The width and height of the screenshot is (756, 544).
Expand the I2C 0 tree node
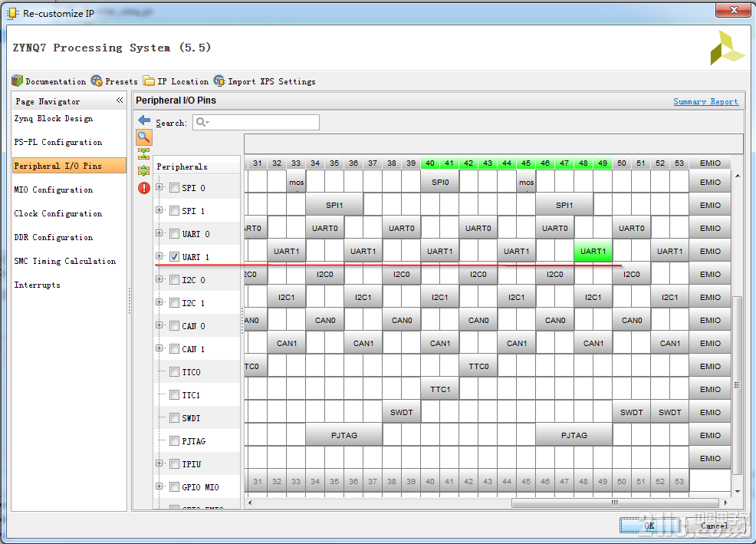159,279
